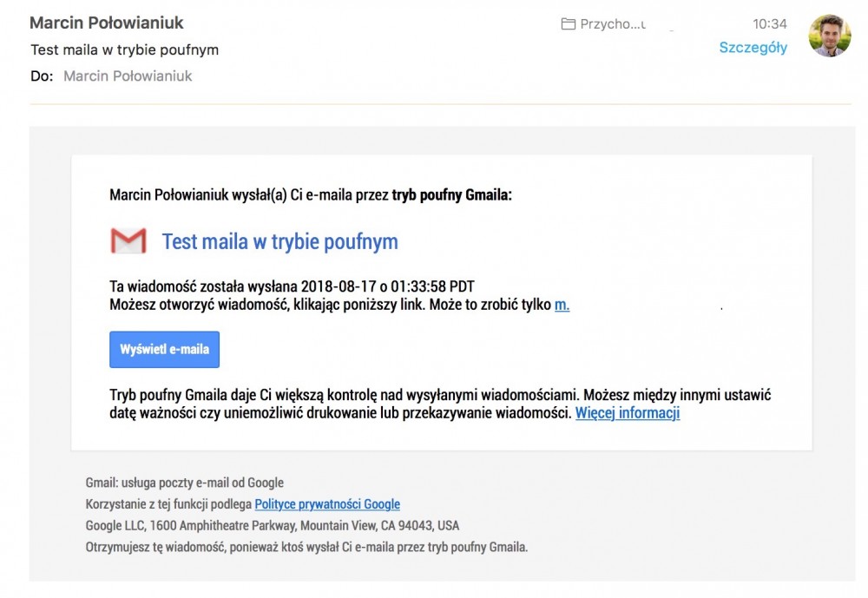Click the Przycho... folder label
This screenshot has height=598, width=868.
pos(612,24)
